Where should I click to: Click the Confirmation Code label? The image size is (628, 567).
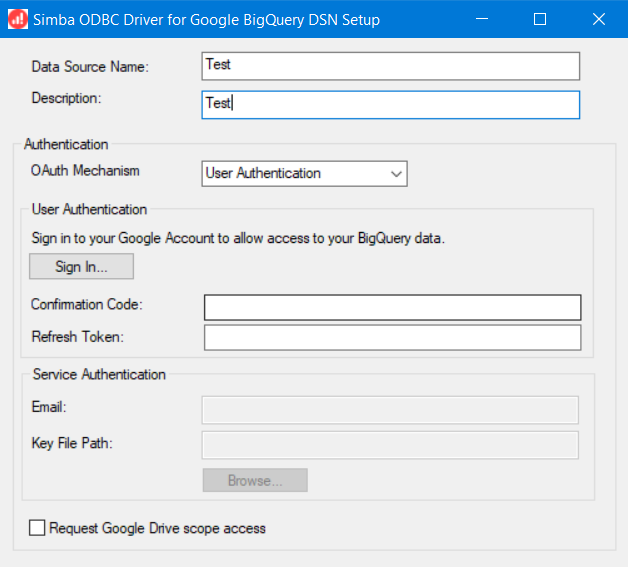(x=87, y=304)
